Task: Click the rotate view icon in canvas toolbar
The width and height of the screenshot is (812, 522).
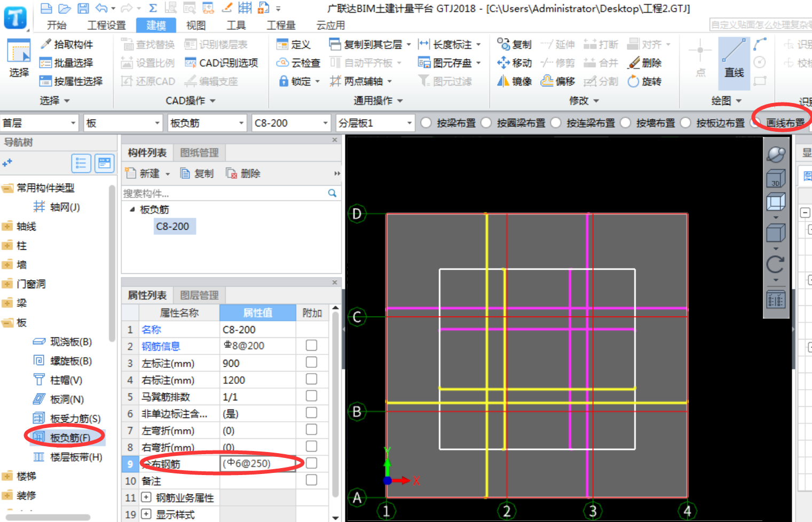Action: pos(776,264)
